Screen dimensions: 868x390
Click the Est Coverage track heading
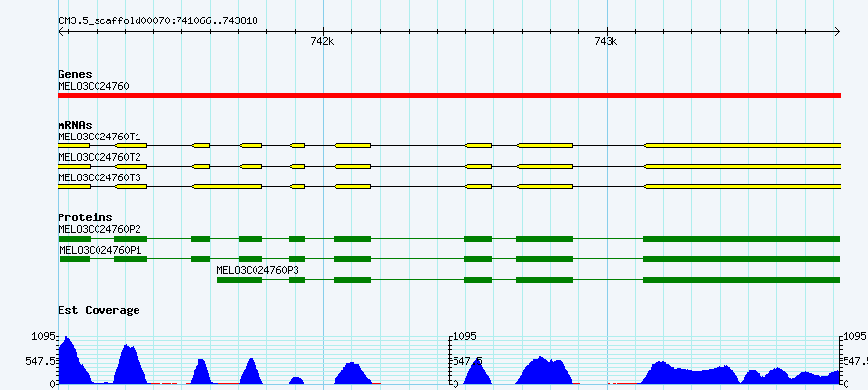point(99,310)
